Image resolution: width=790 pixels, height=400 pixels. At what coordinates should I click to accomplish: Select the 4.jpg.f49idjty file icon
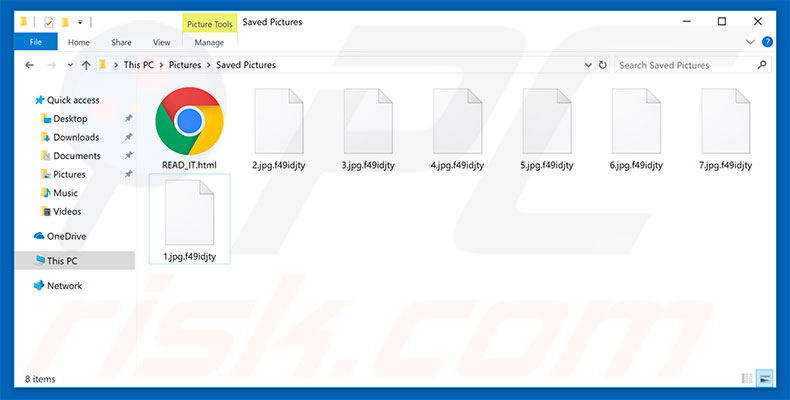pyautogui.click(x=457, y=121)
